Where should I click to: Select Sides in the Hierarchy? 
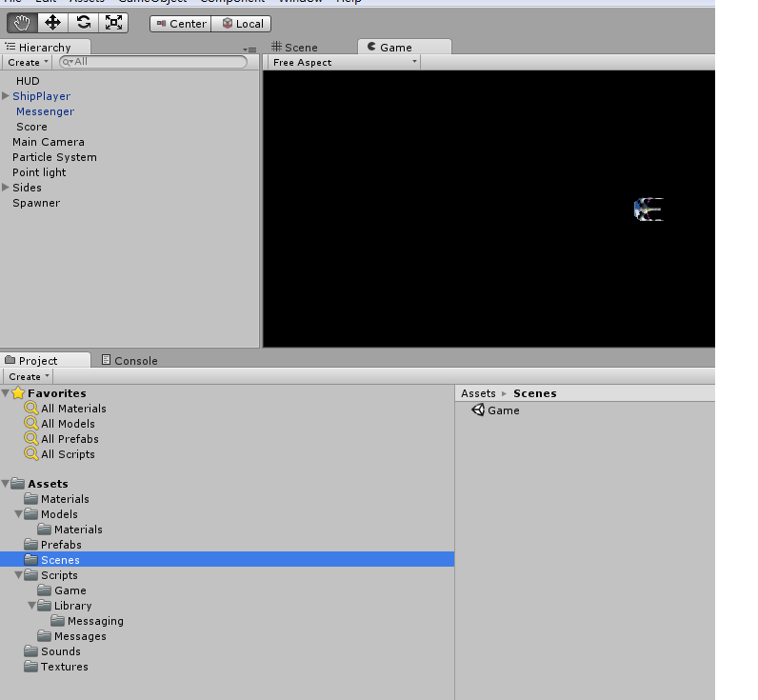click(x=27, y=188)
